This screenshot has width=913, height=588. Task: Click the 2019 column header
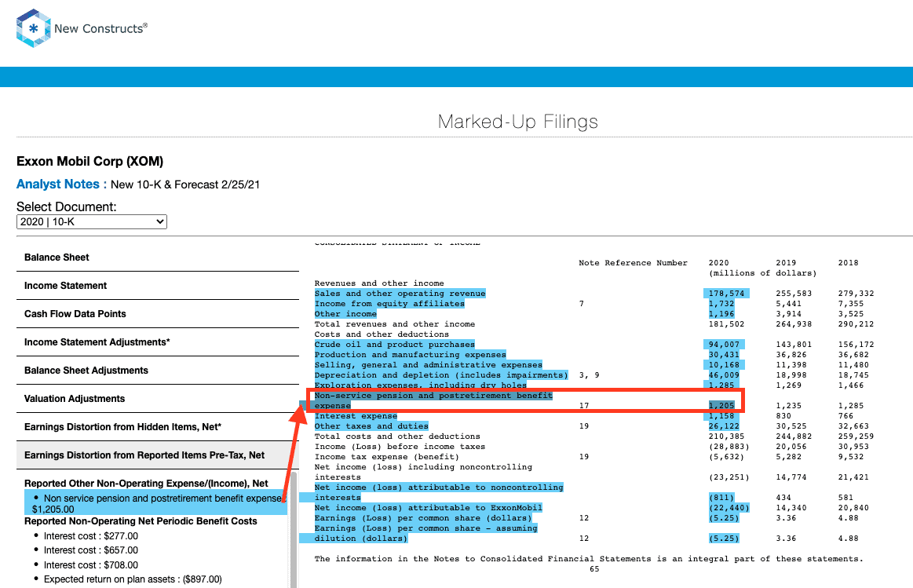click(786, 262)
